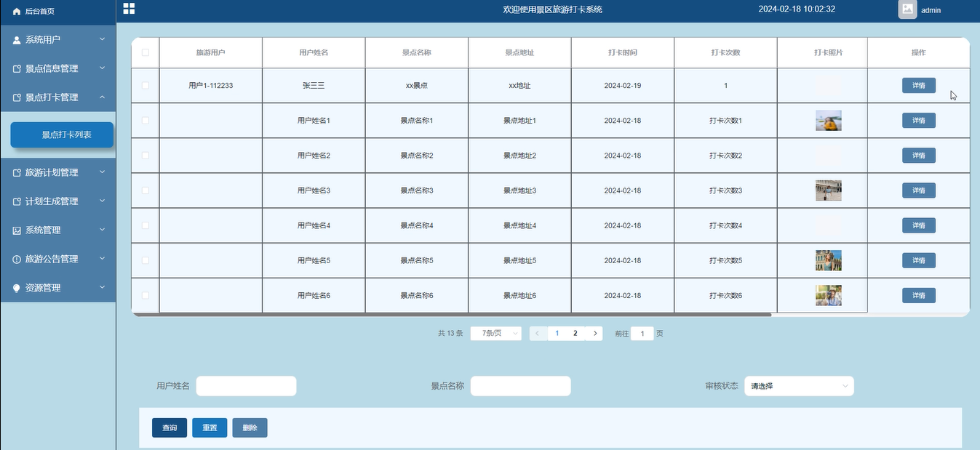Open the 资源管理 menu item
Image resolution: width=980 pixels, height=450 pixels.
58,288
